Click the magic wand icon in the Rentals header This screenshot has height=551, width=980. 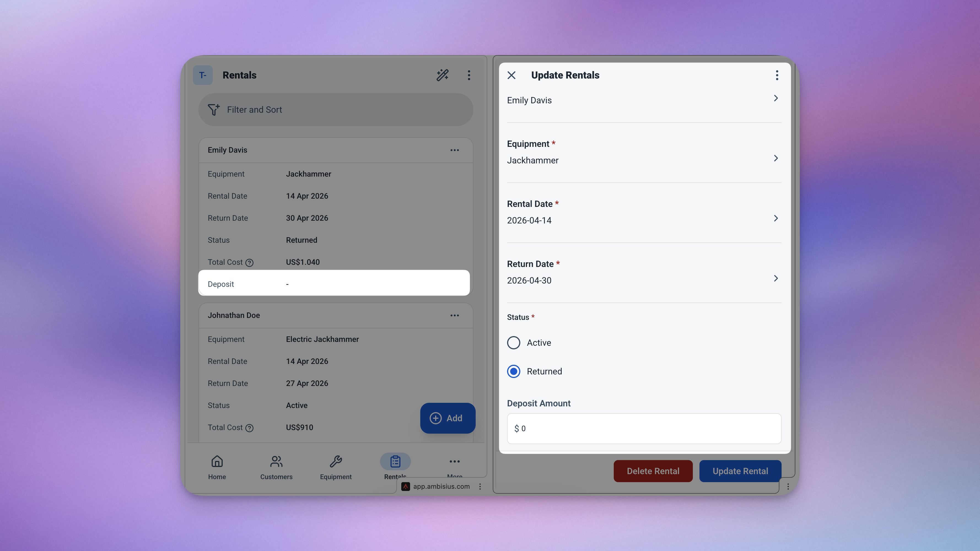point(442,75)
